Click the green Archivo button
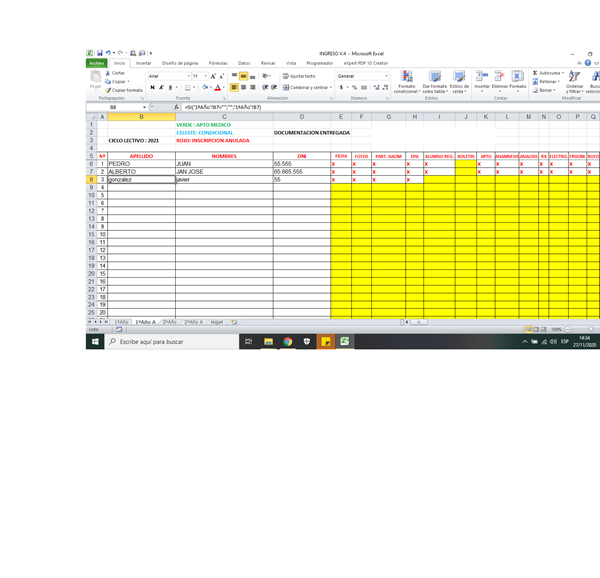This screenshot has height=578, width=600. pyautogui.click(x=96, y=62)
